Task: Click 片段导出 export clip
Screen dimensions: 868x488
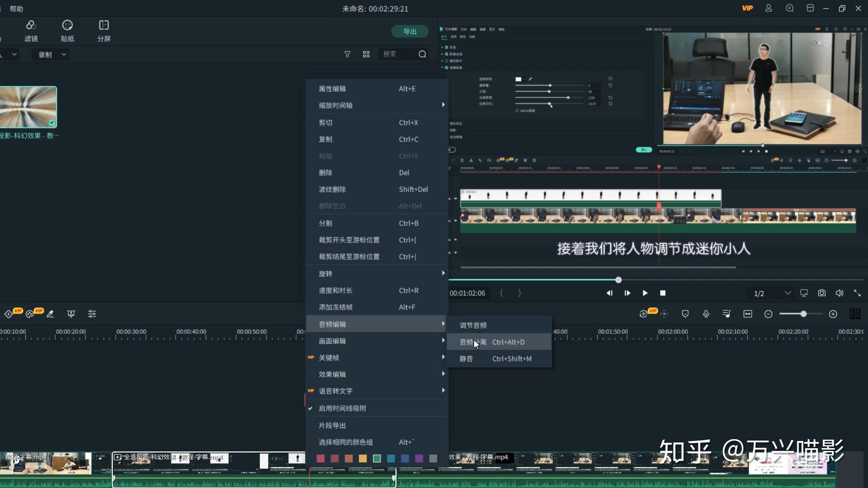Action: (x=377, y=425)
